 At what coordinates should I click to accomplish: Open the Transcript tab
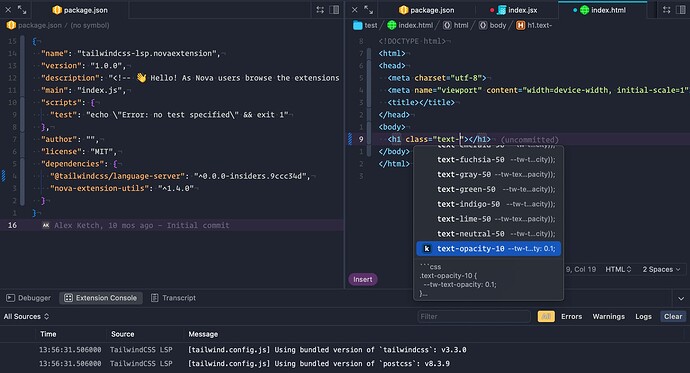click(173, 298)
